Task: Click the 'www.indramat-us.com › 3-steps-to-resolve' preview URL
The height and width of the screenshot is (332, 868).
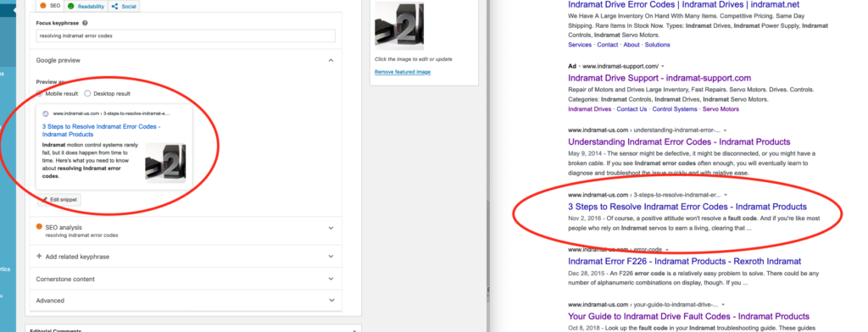Action: 111,113
